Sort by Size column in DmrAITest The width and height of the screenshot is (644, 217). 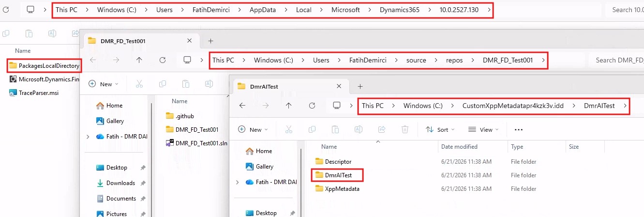(574, 147)
